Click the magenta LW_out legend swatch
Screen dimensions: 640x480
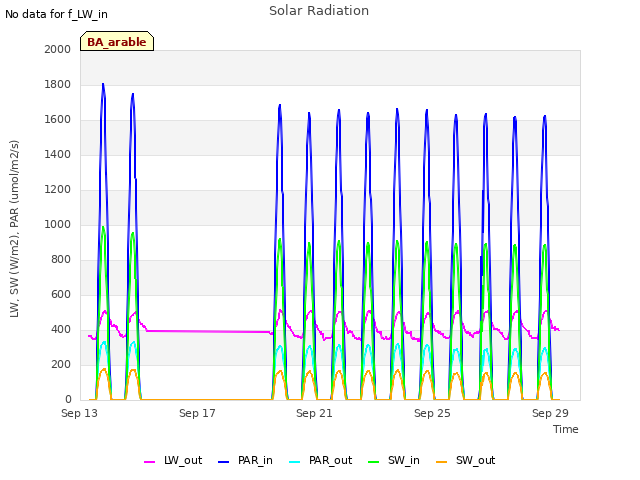(149, 462)
